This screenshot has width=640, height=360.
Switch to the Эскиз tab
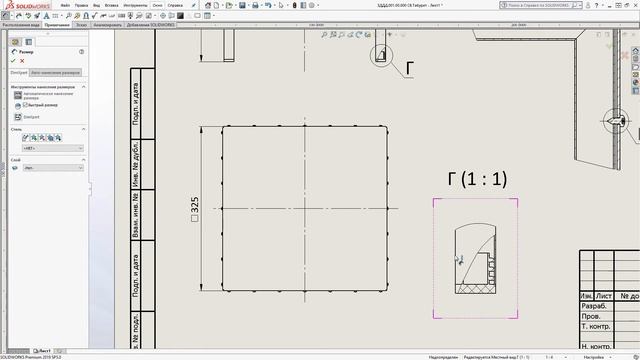[x=82, y=25]
